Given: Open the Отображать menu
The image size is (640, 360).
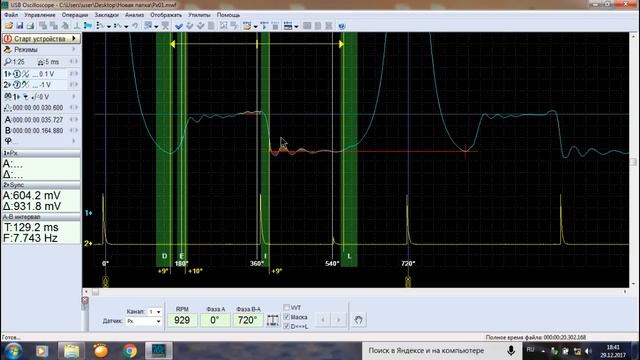Looking at the screenshot, I should [166, 15].
